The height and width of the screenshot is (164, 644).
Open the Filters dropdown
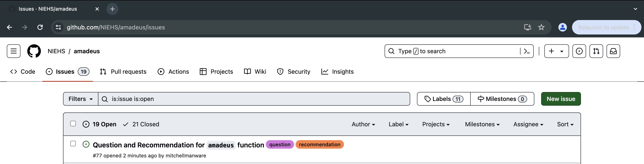tap(80, 99)
